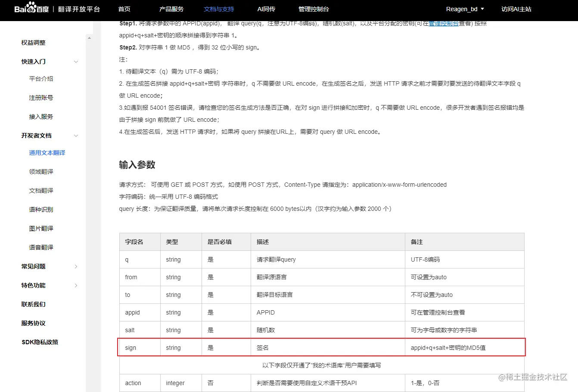Click the Baidu logo in the header
This screenshot has height=392, width=578.
31,8
